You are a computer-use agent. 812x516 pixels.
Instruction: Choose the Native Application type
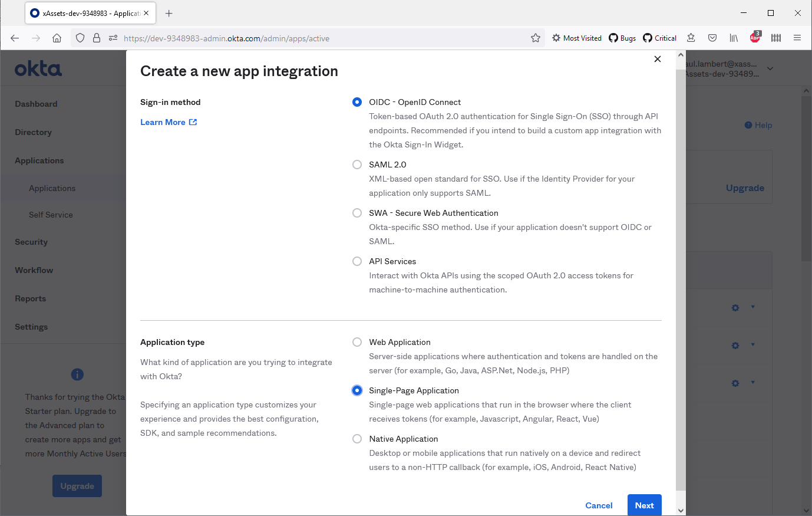tap(357, 439)
